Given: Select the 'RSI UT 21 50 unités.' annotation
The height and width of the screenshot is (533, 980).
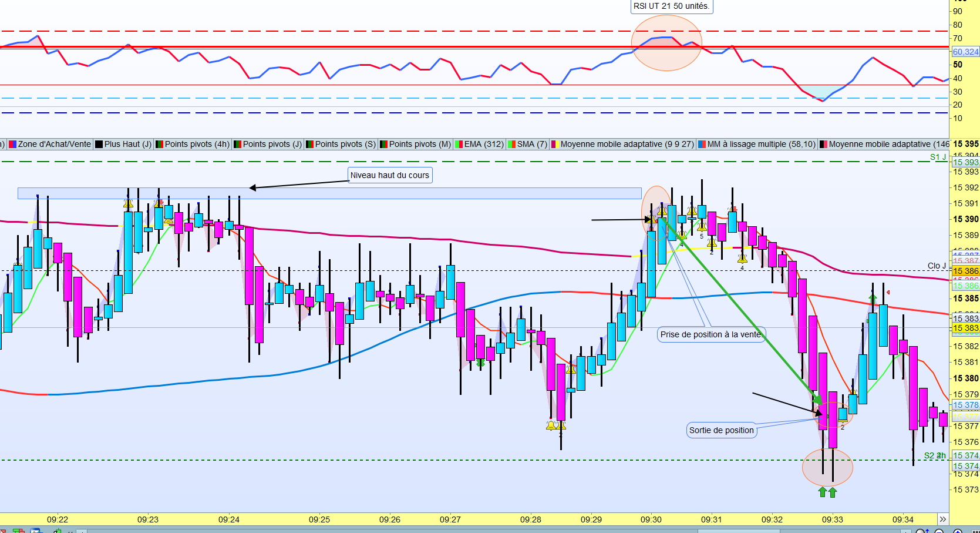Looking at the screenshot, I should click(671, 6).
